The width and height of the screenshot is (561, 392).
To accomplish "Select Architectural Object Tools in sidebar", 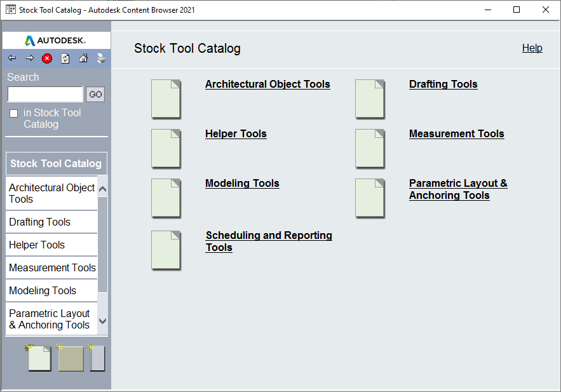I will pos(51,193).
